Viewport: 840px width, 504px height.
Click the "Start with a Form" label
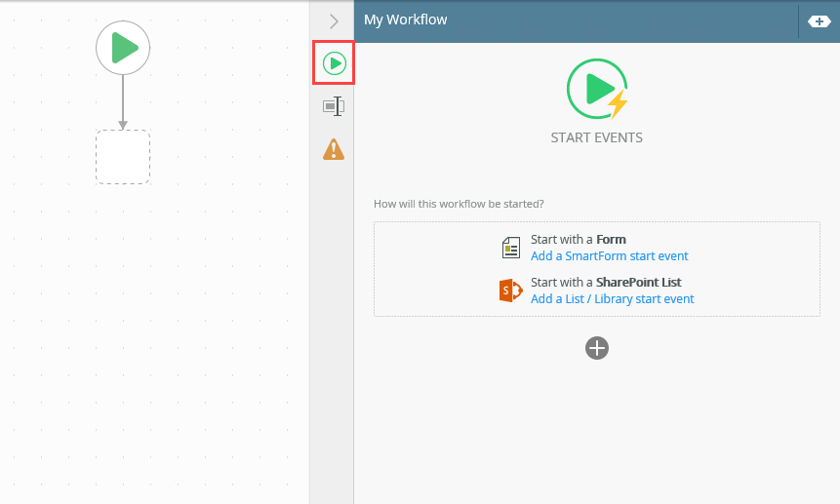[x=578, y=239]
